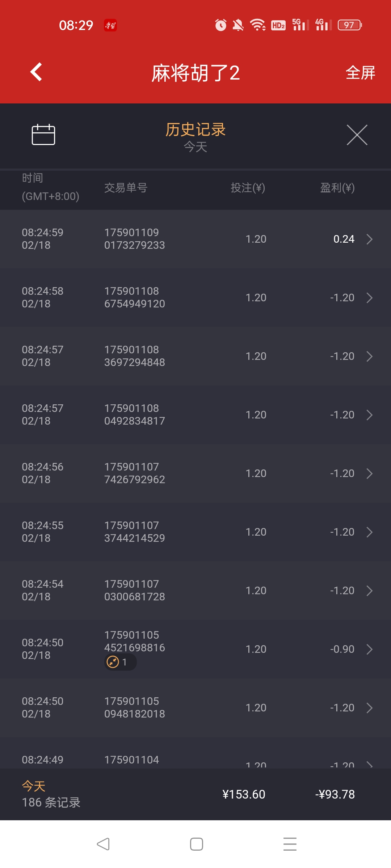Tap the free-spin badge icon under order 4521698816

click(x=113, y=662)
